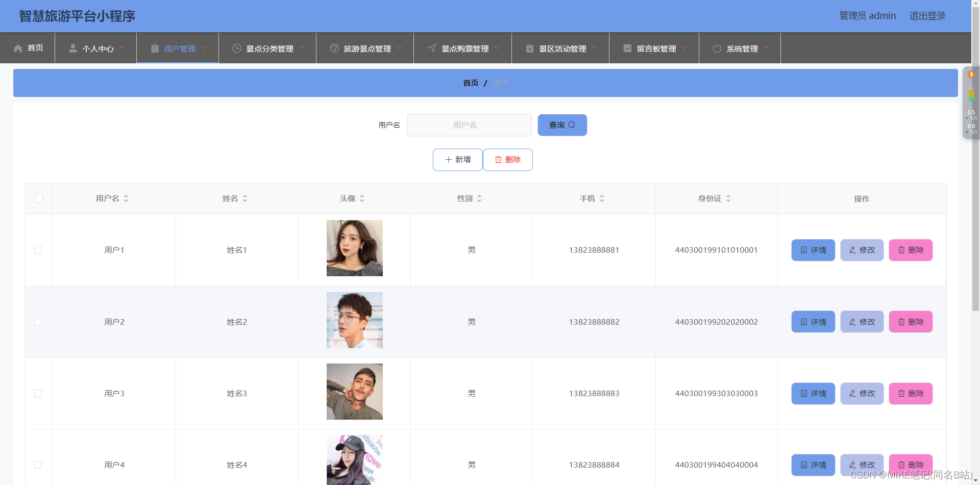980x485 pixels.
Task: Sort by the 用户名 column arrows
Action: coord(126,199)
